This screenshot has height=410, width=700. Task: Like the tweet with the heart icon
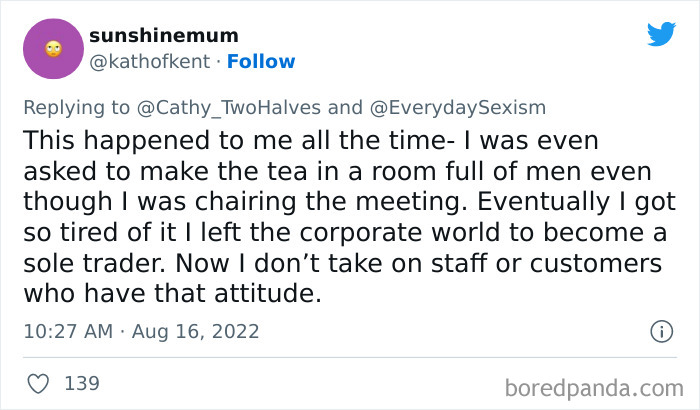39,383
